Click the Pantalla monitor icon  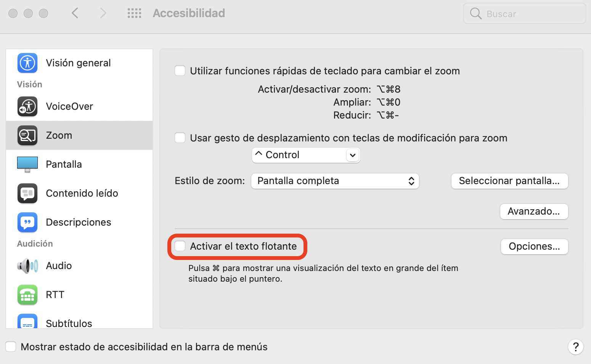click(x=27, y=164)
